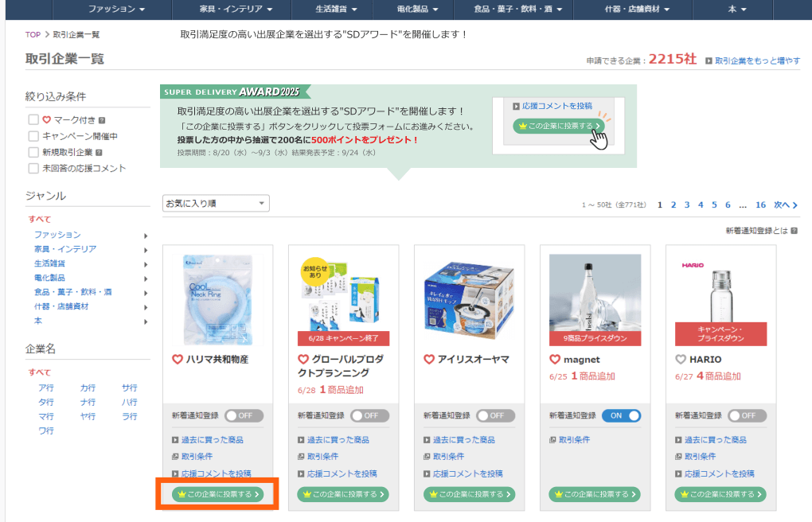Open ファッション top navigation menu
This screenshot has height=522, width=812.
pyautogui.click(x=116, y=10)
